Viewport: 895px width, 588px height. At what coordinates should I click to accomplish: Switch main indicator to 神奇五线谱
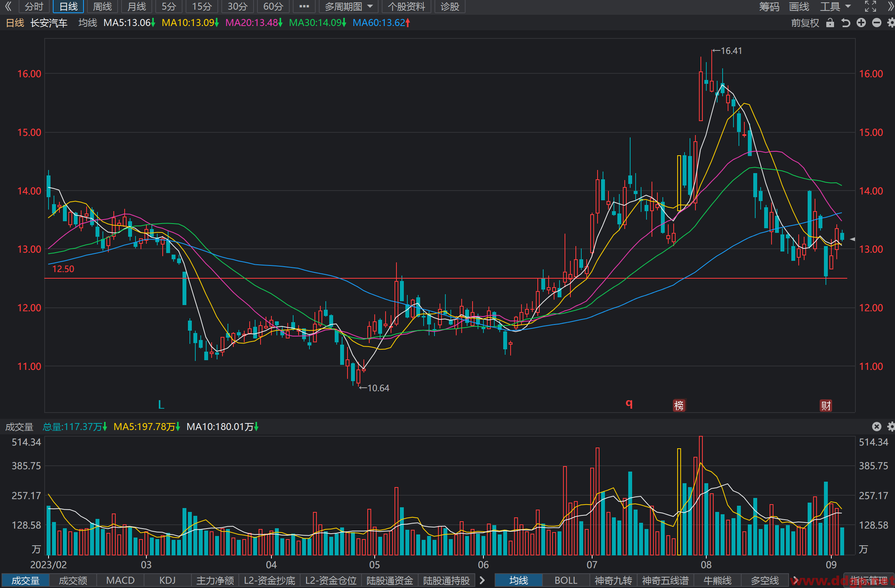(x=665, y=581)
